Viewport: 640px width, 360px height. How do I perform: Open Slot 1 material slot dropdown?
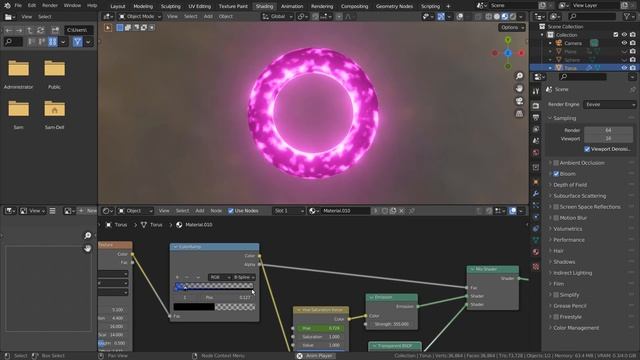pyautogui.click(x=289, y=211)
